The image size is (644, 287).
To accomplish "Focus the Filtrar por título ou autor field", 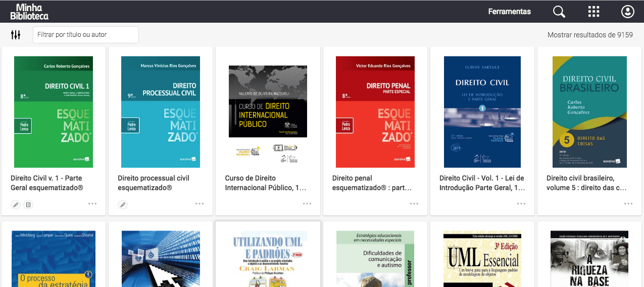I will pyautogui.click(x=86, y=35).
